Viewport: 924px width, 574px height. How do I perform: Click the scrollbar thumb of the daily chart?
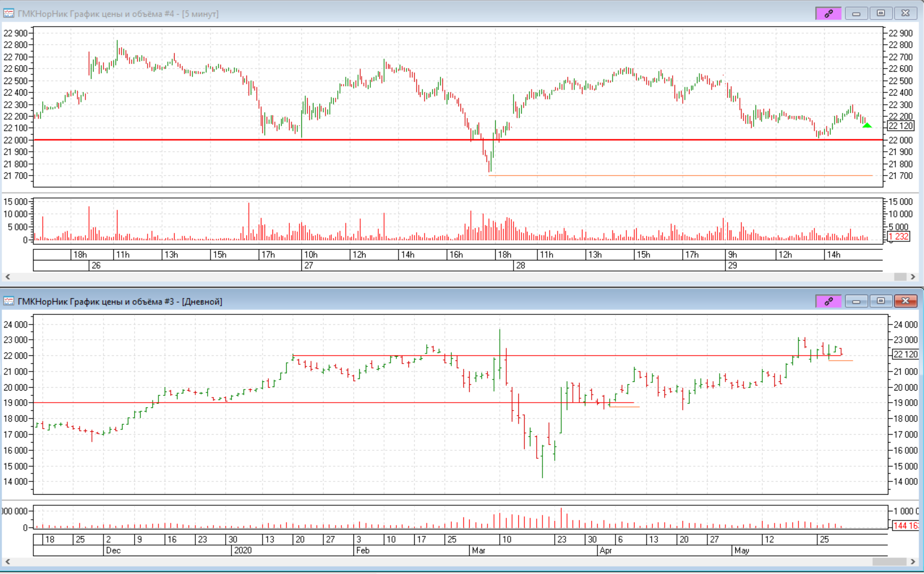890,561
